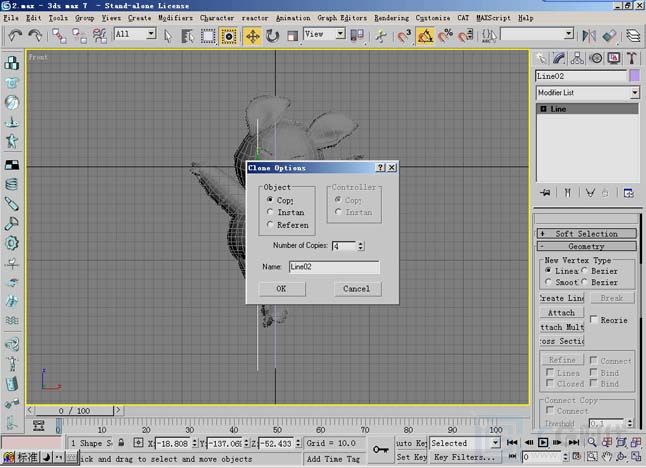This screenshot has width=646, height=468.
Task: Select the Select and Link tool
Action: point(59,36)
